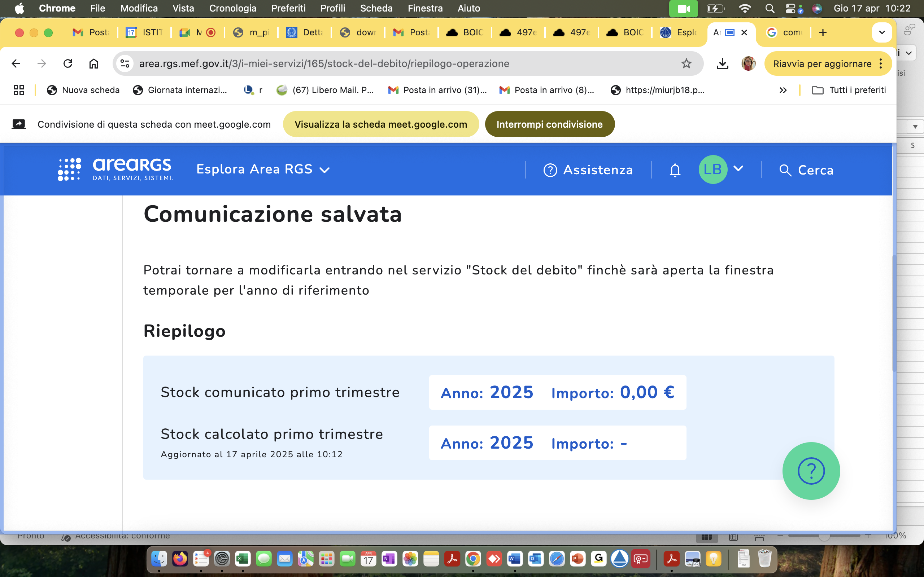
Task: Expand the tab search chevron
Action: point(882,32)
